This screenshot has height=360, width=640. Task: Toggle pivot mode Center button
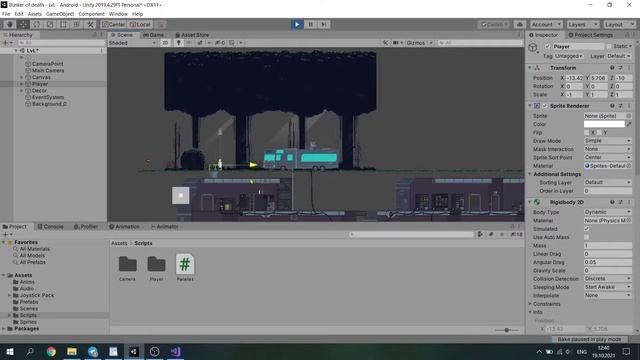[x=114, y=24]
